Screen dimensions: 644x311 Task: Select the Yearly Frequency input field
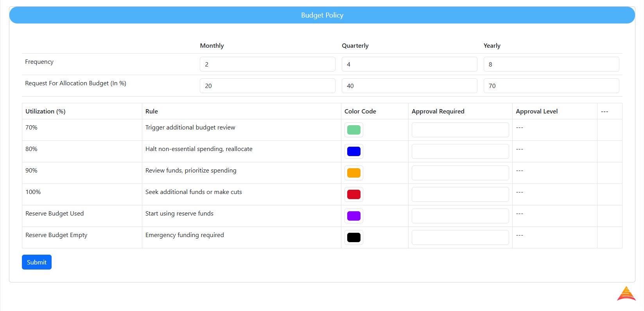[551, 64]
